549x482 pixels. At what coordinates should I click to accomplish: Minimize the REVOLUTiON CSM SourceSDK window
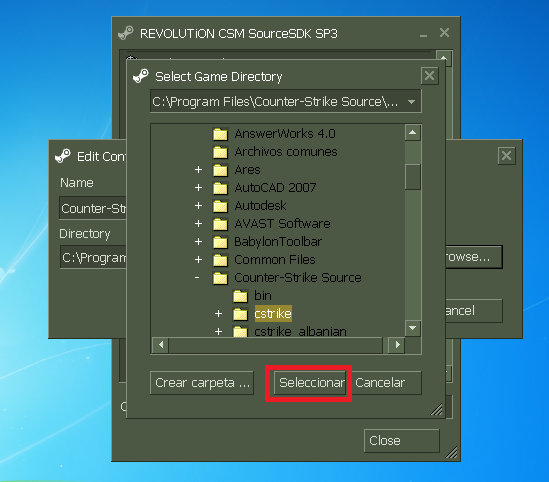tap(423, 35)
